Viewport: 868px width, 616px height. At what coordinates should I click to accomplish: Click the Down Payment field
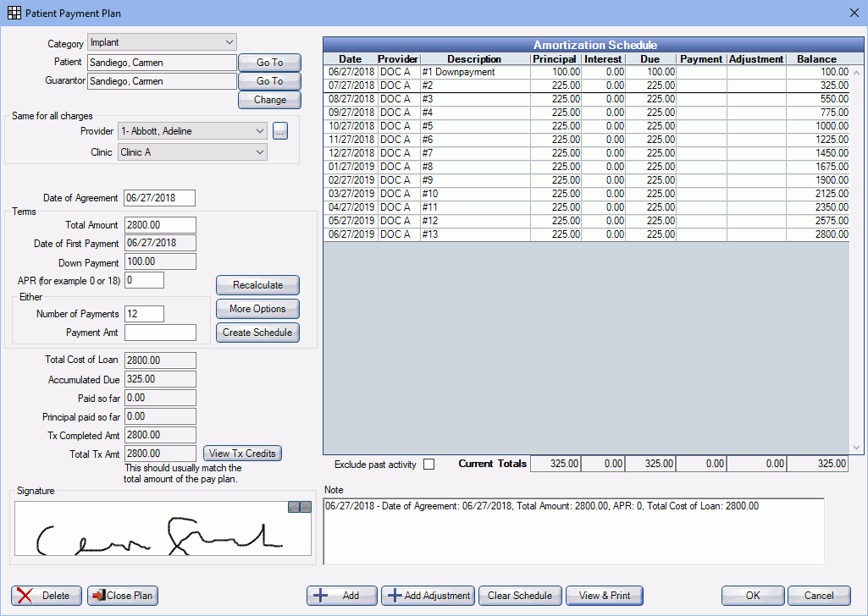point(160,261)
